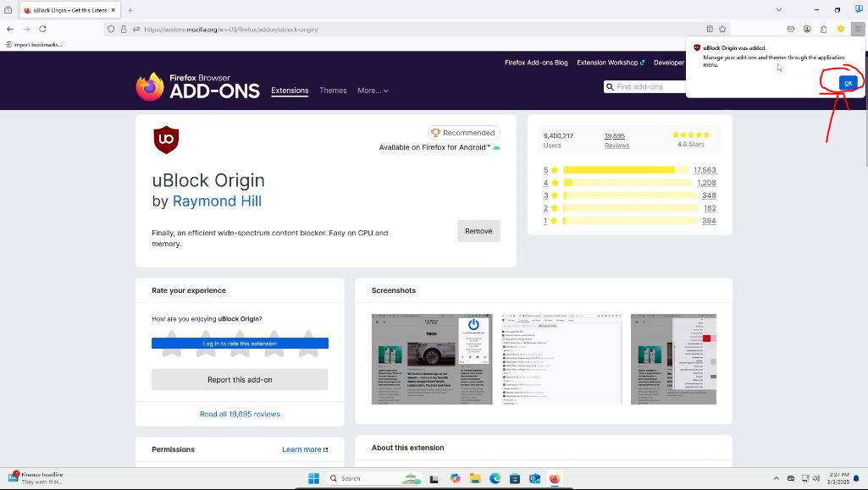The image size is (868, 490).
Task: Click the Firefox icon in the taskbar
Action: click(x=555, y=478)
